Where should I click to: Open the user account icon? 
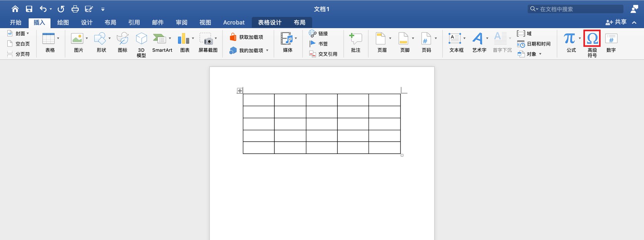pyautogui.click(x=634, y=9)
